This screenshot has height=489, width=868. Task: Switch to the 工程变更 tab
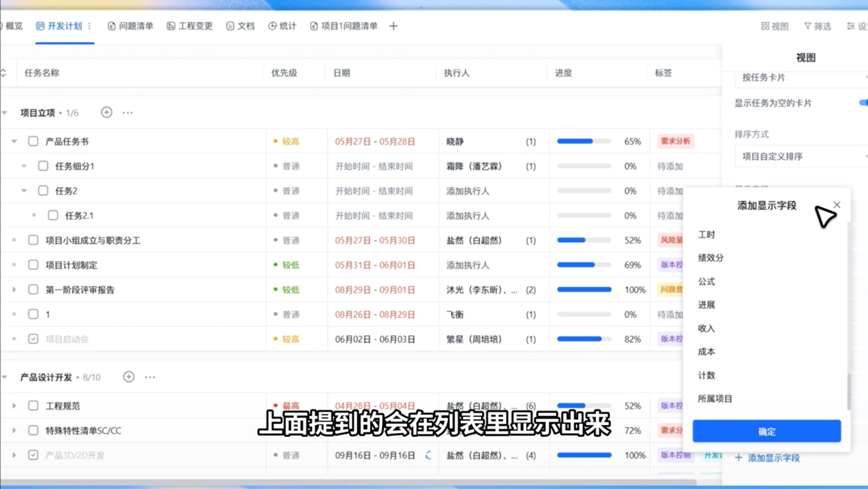point(189,26)
